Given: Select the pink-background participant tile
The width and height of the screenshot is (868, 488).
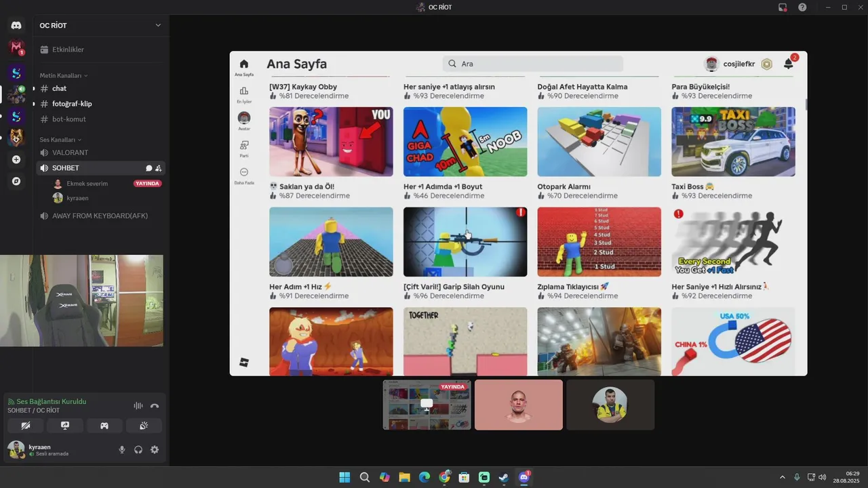Looking at the screenshot, I should point(519,405).
